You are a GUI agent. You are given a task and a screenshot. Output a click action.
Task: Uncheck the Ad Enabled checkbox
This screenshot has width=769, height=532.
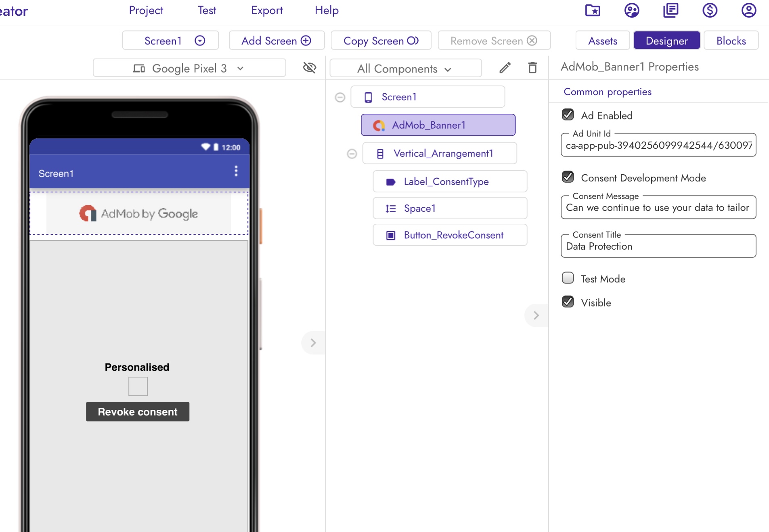(x=568, y=115)
